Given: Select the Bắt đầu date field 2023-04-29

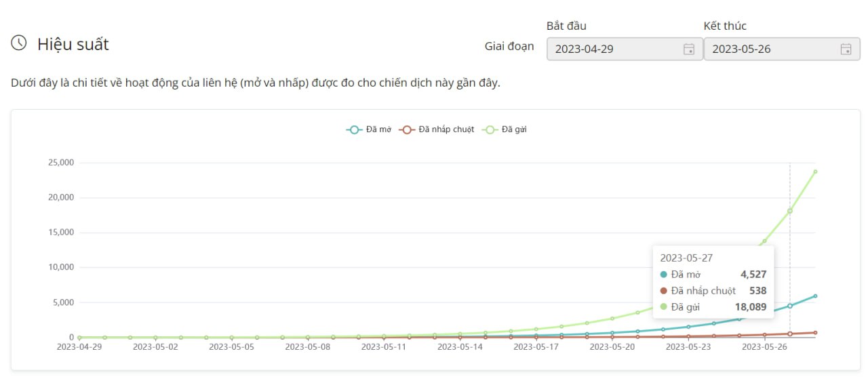Looking at the screenshot, I should tap(614, 49).
